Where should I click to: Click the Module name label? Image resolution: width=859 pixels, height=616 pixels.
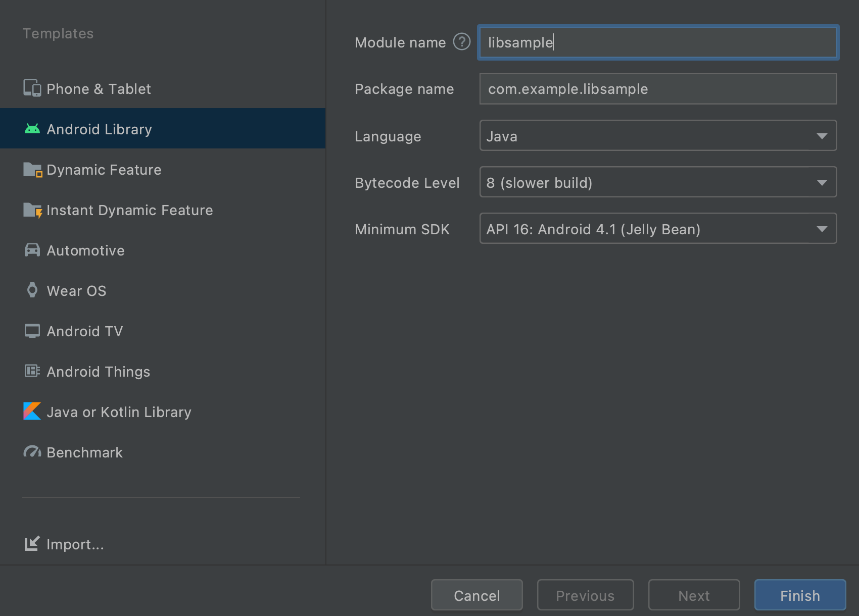tap(400, 42)
